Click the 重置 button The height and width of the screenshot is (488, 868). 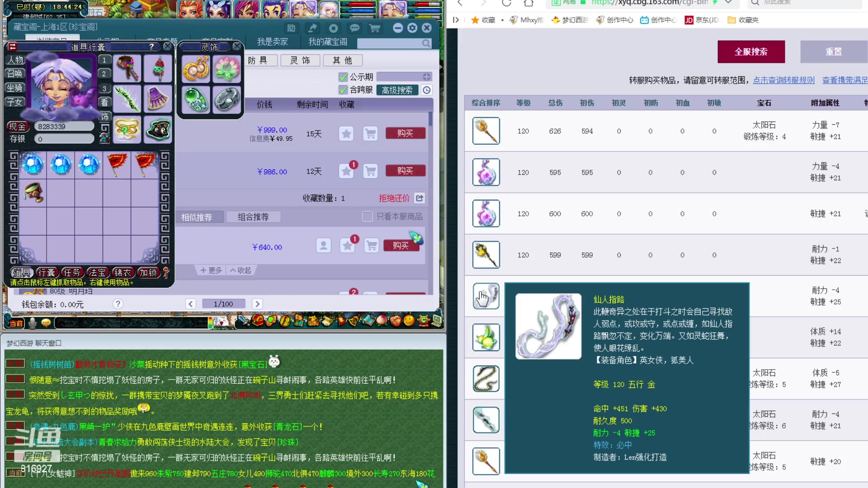coord(834,52)
